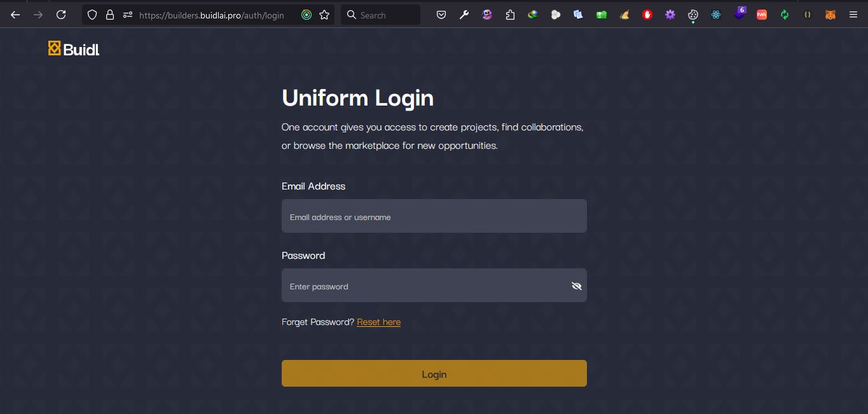Toggle password visibility eye icon
Image resolution: width=868 pixels, height=414 pixels.
pyautogui.click(x=576, y=286)
